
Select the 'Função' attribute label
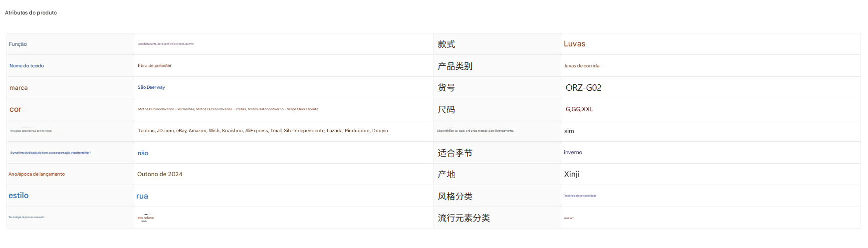tap(18, 44)
